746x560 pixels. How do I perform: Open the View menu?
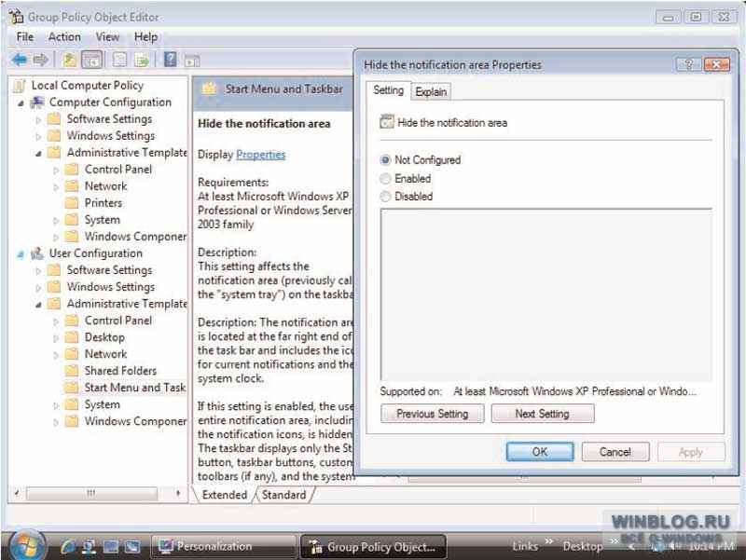coord(107,37)
